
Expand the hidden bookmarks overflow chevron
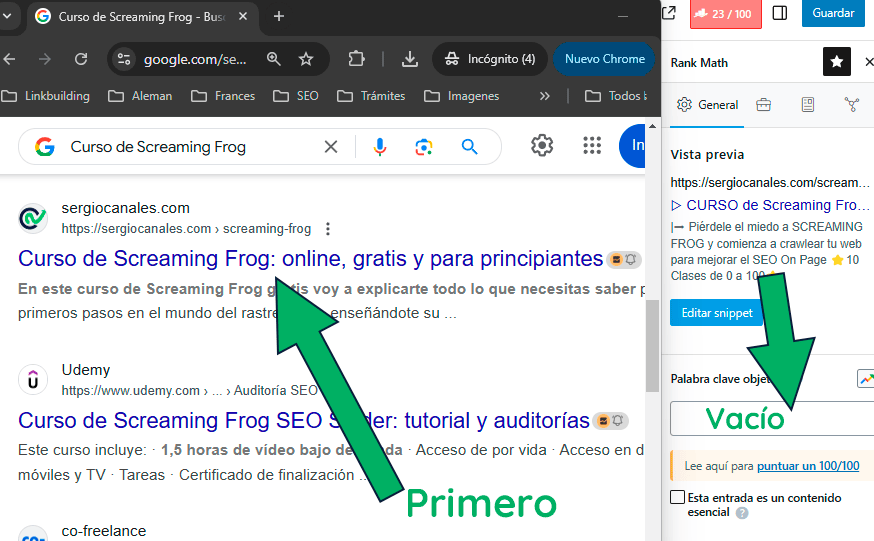tap(544, 96)
